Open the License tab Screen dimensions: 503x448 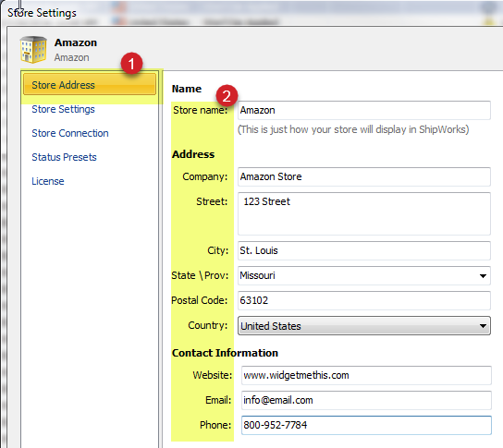click(48, 181)
